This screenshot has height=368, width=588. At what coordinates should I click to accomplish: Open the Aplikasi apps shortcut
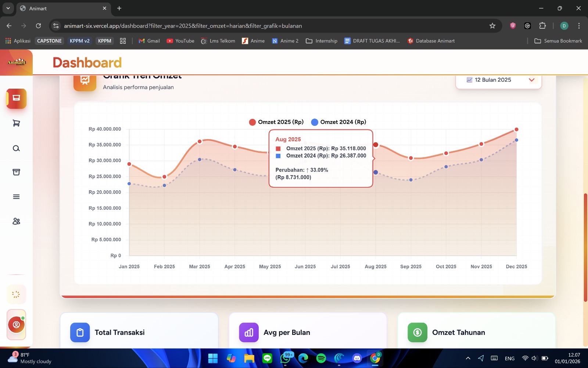pos(18,41)
